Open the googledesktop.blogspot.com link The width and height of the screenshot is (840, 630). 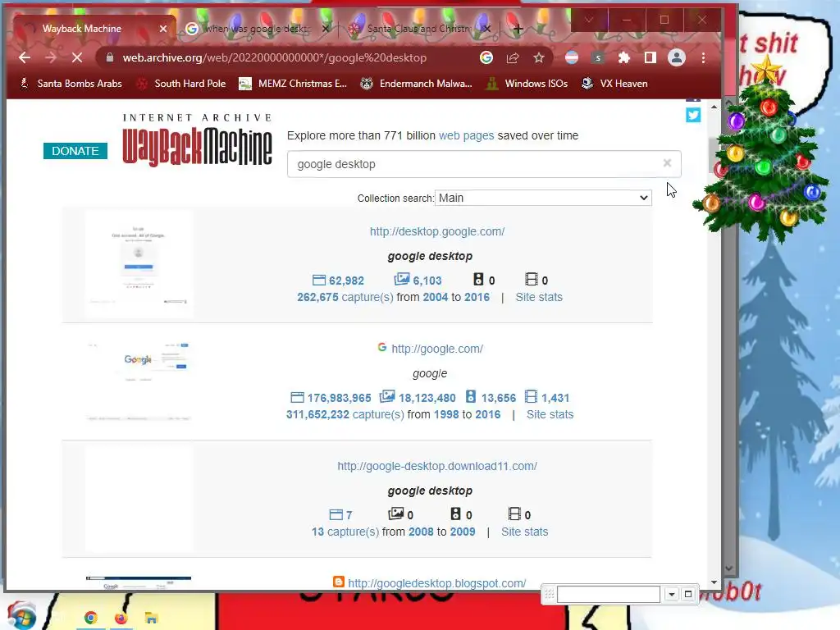437,583
